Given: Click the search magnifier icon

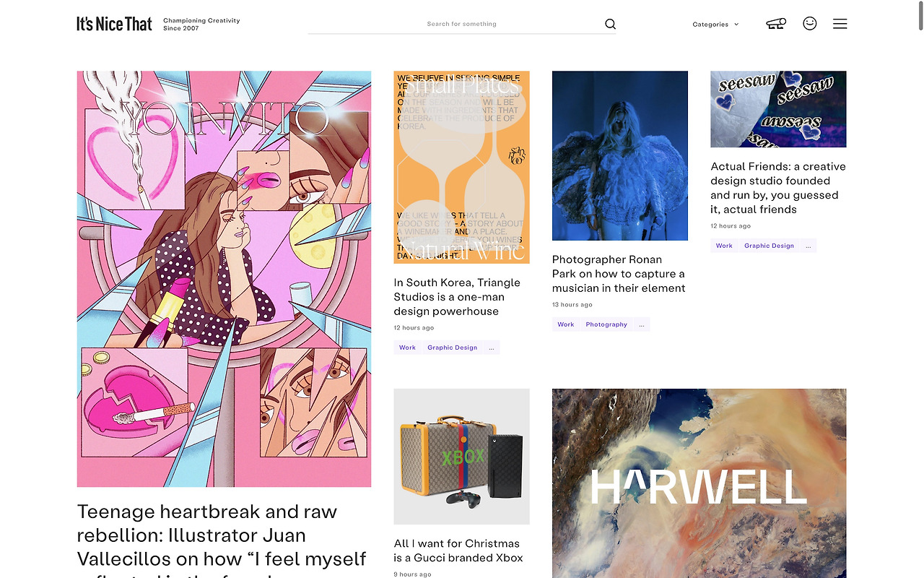Looking at the screenshot, I should 610,24.
